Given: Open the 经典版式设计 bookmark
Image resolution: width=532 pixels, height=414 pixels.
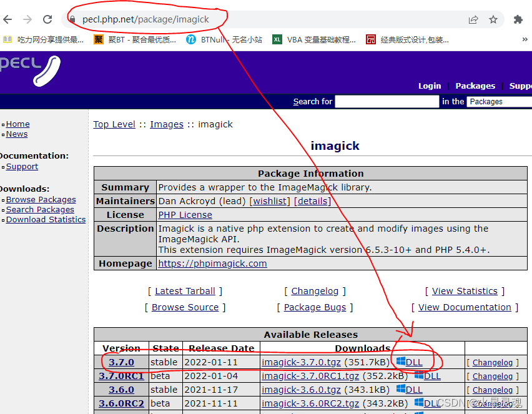Looking at the screenshot, I should coord(408,40).
